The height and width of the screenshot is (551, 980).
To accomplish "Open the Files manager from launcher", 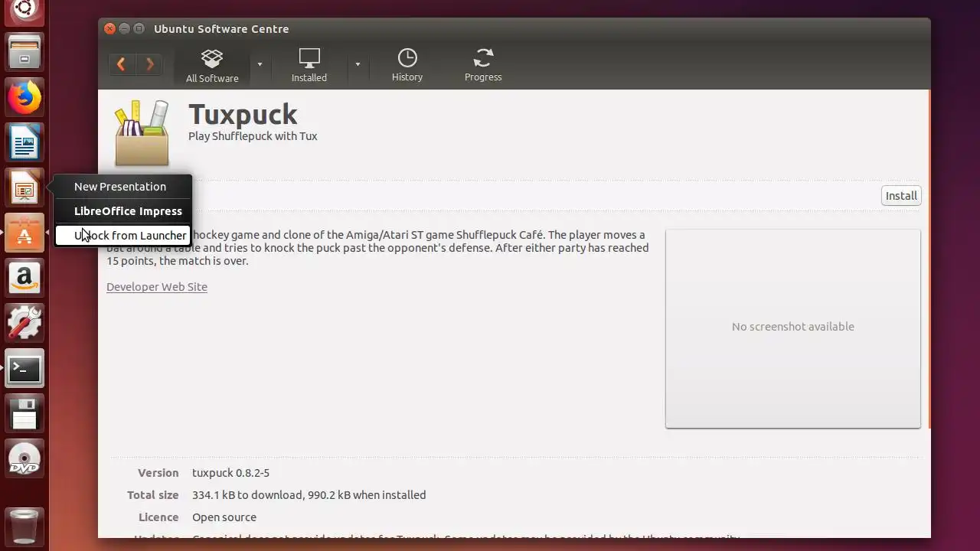I will [24, 53].
